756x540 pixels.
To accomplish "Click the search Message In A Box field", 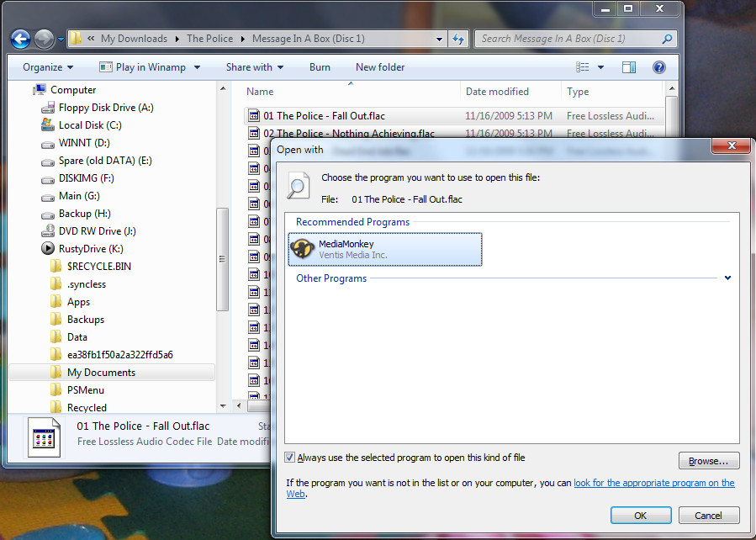I will tap(568, 39).
